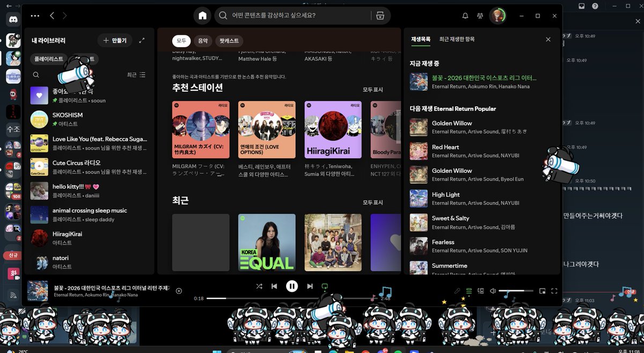Image resolution: width=644 pixels, height=353 pixels.
Task: Open the notifications bell
Action: 465,16
